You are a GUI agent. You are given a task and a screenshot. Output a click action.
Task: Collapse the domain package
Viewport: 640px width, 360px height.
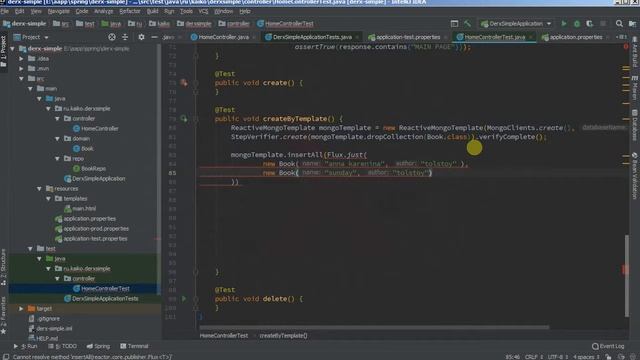(x=57, y=139)
